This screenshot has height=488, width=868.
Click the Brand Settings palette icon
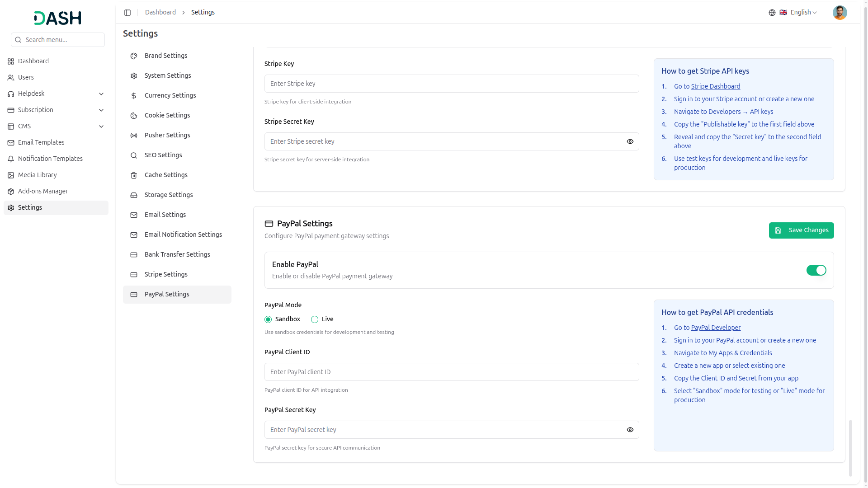coord(134,56)
